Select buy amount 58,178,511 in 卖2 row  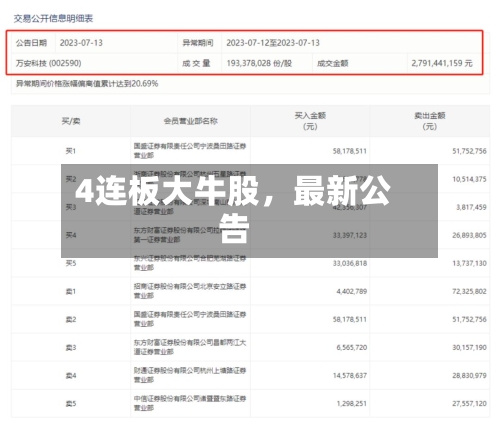(350, 319)
